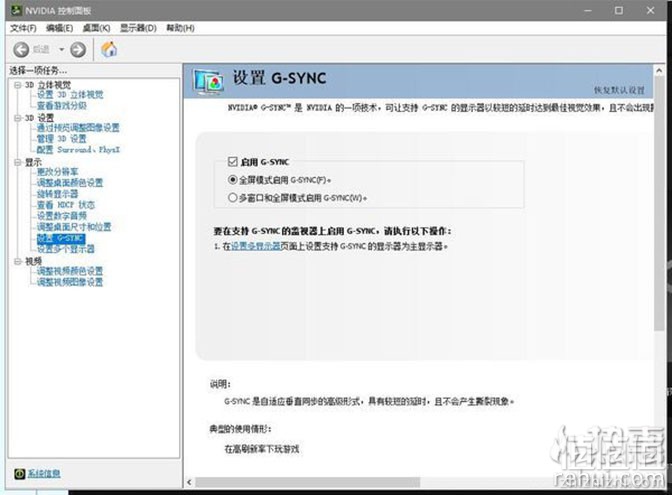Click the horizontal scrollbar left arrow
This screenshot has width=672, height=495.
[x=189, y=483]
